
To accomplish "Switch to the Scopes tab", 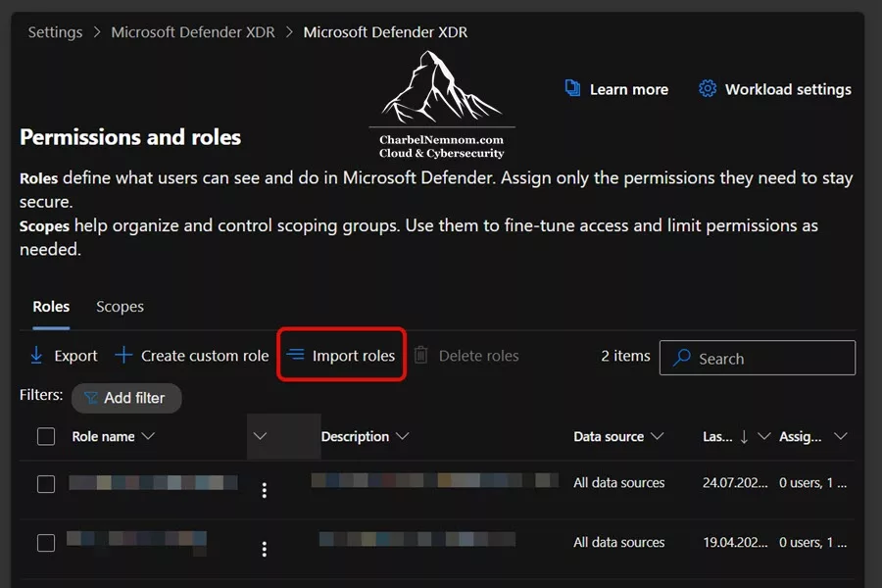I will pos(120,307).
